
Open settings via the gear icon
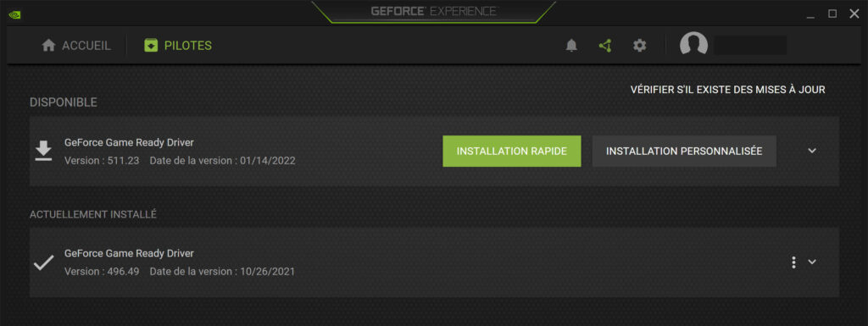(x=639, y=46)
